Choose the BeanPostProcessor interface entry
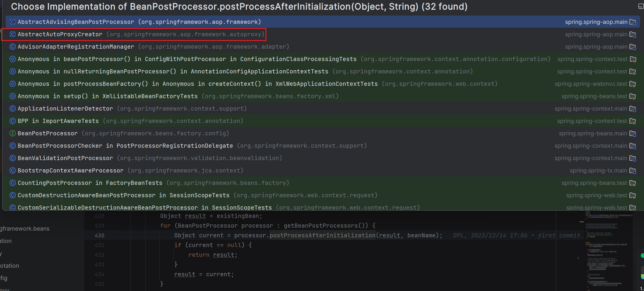The height and width of the screenshot is (291, 644). click(323, 133)
